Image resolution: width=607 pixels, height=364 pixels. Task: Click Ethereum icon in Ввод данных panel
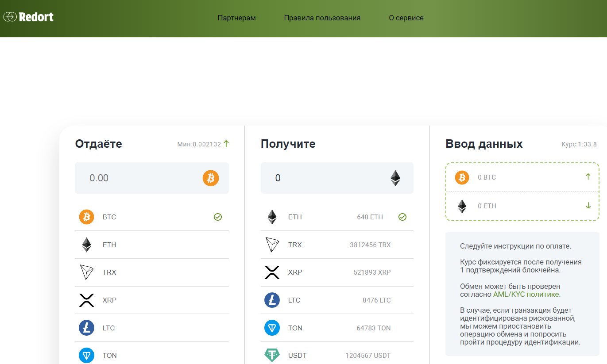point(462,206)
